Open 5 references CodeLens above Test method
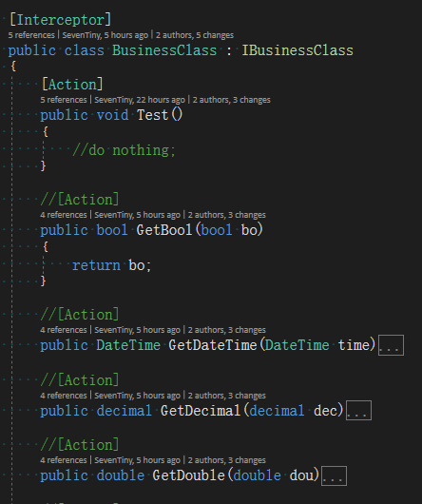Viewport: 422px width, 504px height. (64, 100)
